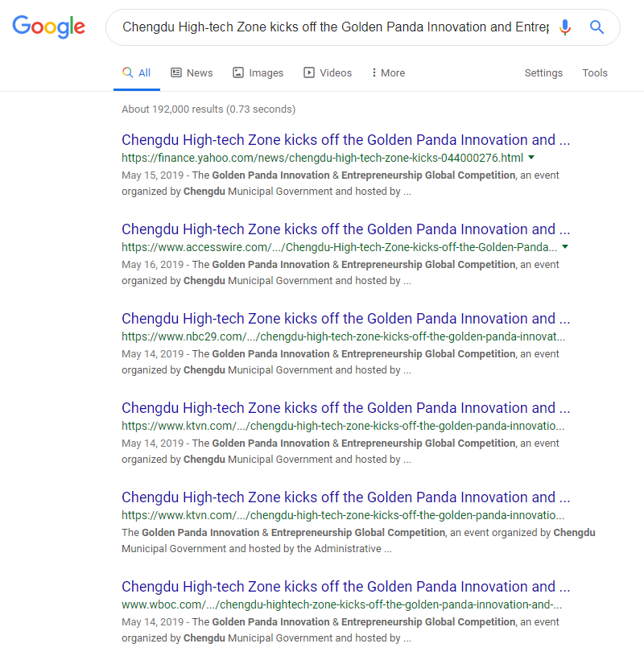Select the All results tab

tap(137, 72)
